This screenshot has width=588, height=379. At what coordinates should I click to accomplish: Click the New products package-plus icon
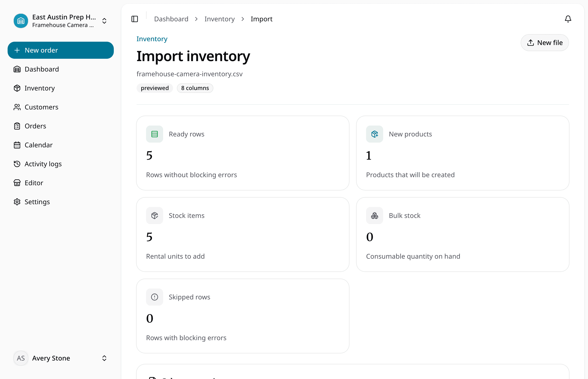(x=374, y=134)
